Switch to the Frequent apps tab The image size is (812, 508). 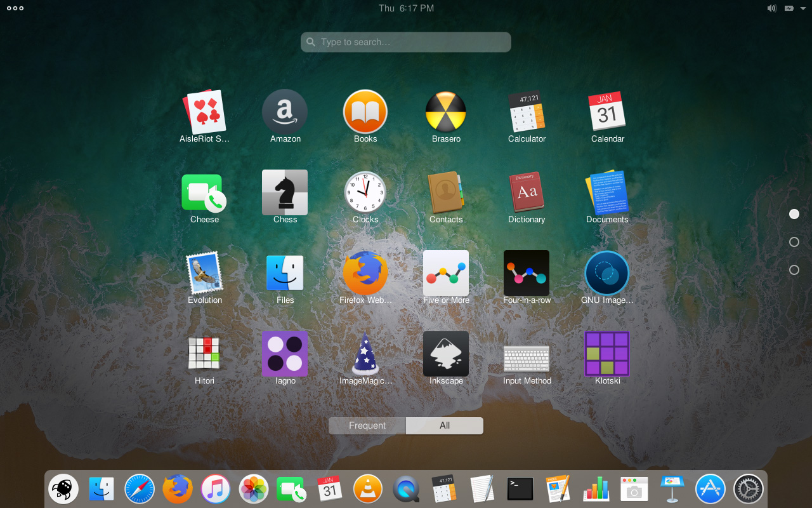point(367,425)
